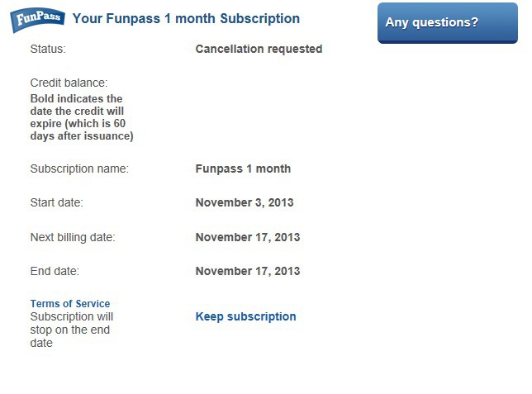Select the November 3, 2013 start date
This screenshot has height=394, width=532.
[x=245, y=202]
